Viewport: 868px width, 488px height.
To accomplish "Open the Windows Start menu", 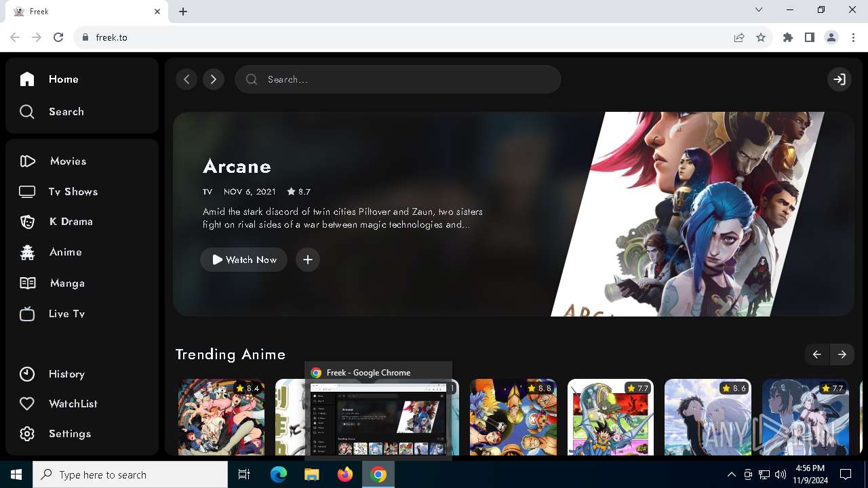I will pyautogui.click(x=16, y=474).
